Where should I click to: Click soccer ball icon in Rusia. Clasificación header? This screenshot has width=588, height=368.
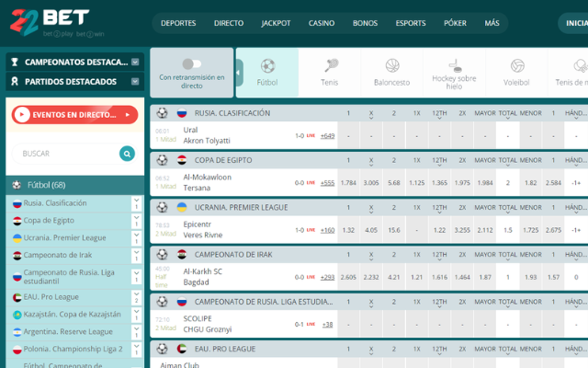[162, 113]
